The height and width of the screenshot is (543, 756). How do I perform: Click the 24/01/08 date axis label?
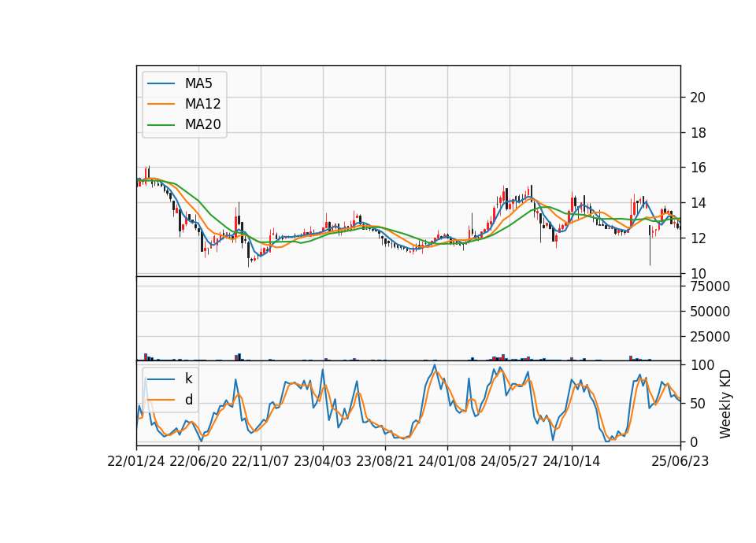pyautogui.click(x=447, y=461)
